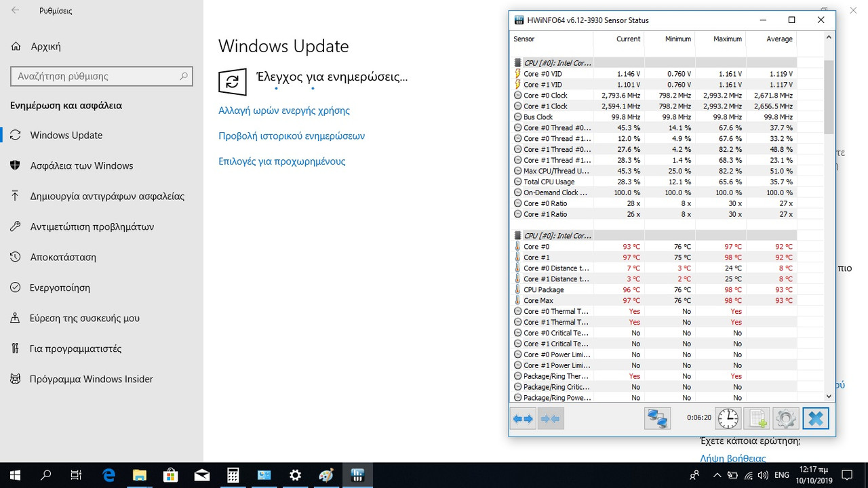Select the Core #0 Ratio row
The image size is (868, 488).
654,203
